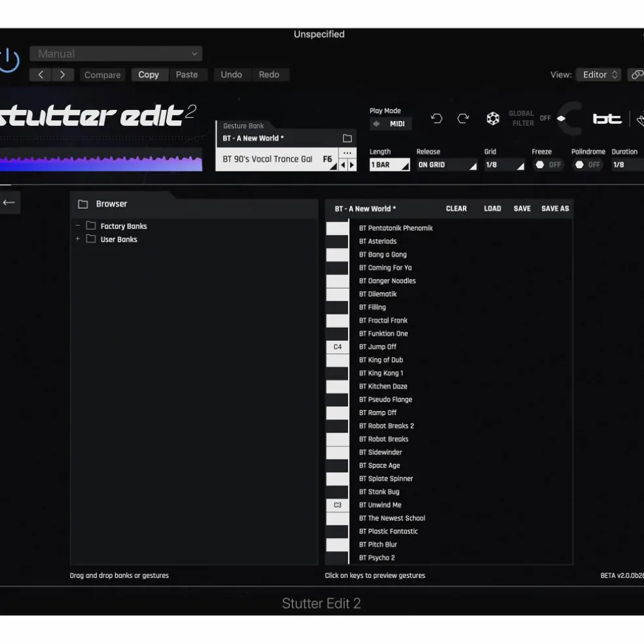Select the BT Fractal Frank gesture

(x=384, y=320)
